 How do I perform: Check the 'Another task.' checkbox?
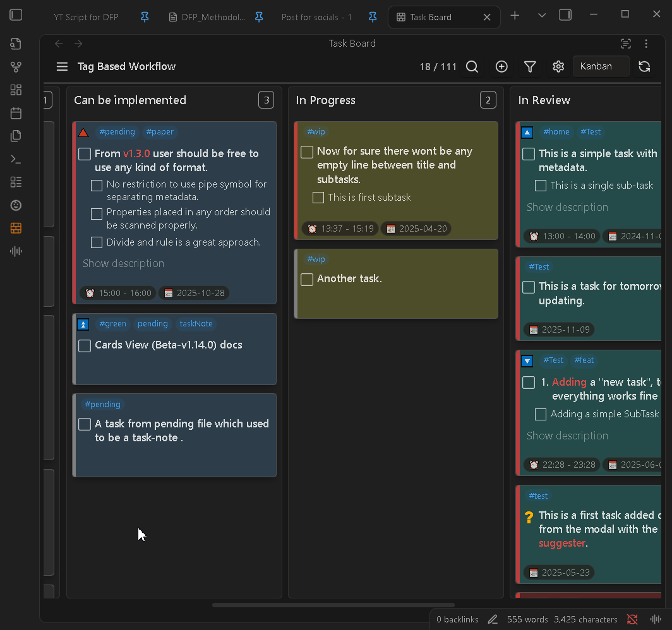pyautogui.click(x=307, y=280)
